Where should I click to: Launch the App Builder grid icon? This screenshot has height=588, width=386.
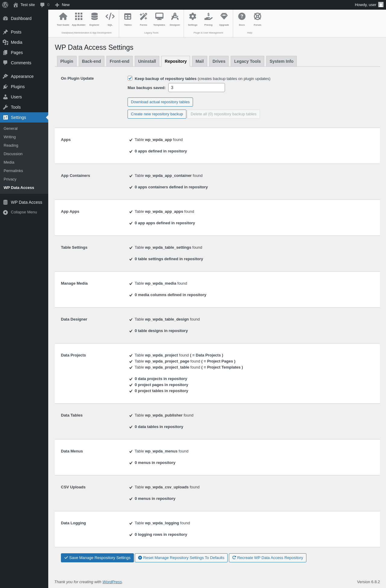tap(79, 16)
